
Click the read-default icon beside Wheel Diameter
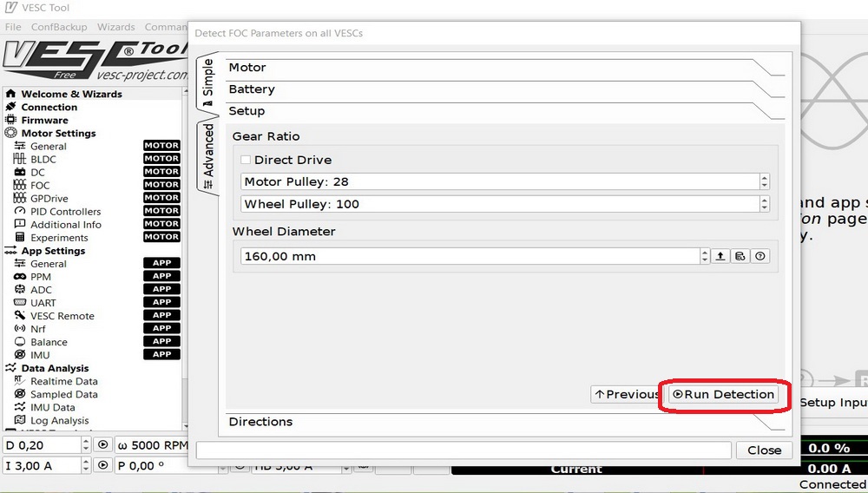point(740,257)
